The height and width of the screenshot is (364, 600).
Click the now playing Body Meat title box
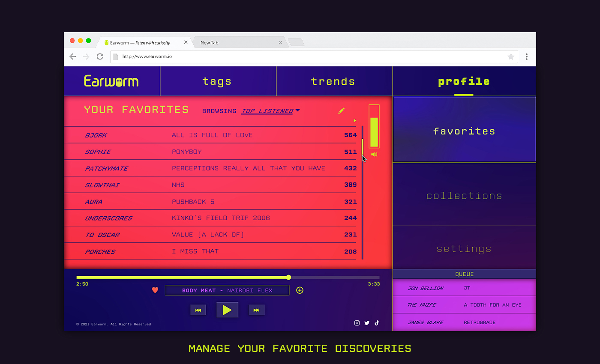point(227,290)
